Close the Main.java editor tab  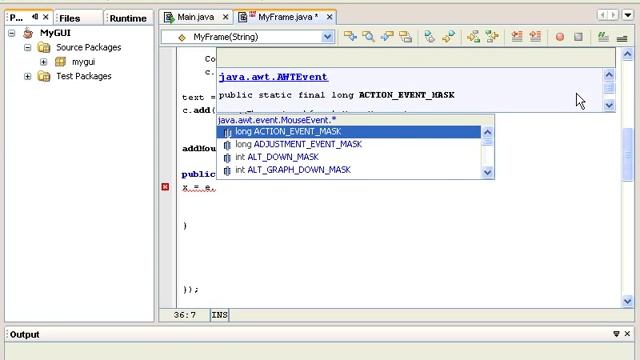[x=225, y=17]
